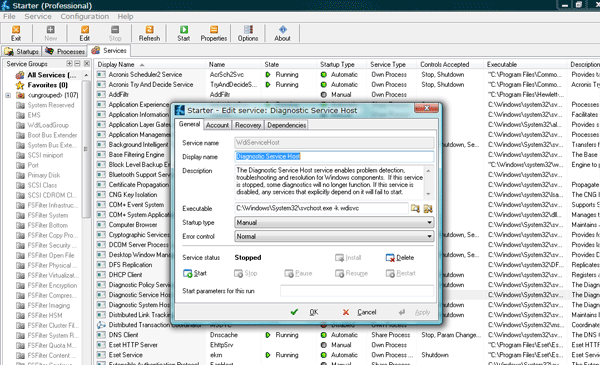The height and width of the screenshot is (365, 600).
Task: Click the Start parameters input field
Action: click(x=357, y=291)
